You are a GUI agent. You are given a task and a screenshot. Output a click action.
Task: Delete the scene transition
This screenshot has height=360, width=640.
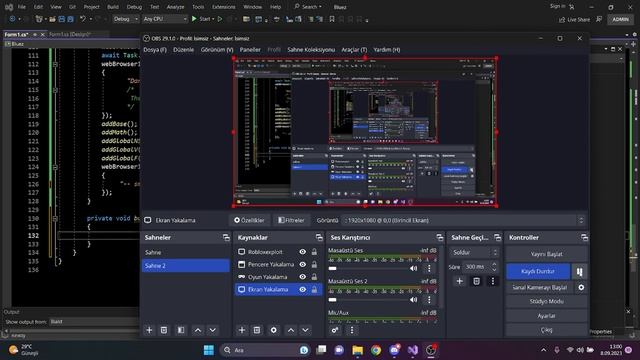tap(476, 281)
